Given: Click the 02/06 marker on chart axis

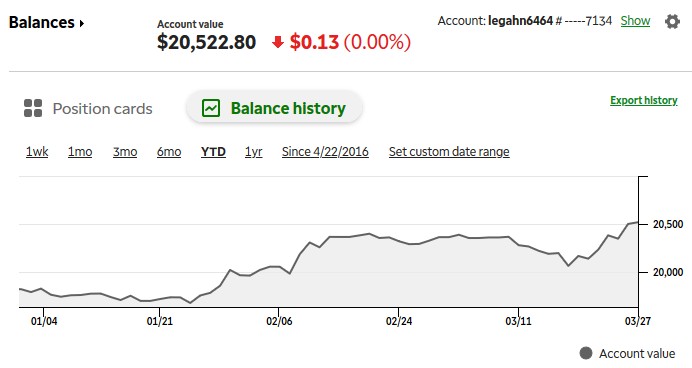Looking at the screenshot, I should (x=279, y=321).
